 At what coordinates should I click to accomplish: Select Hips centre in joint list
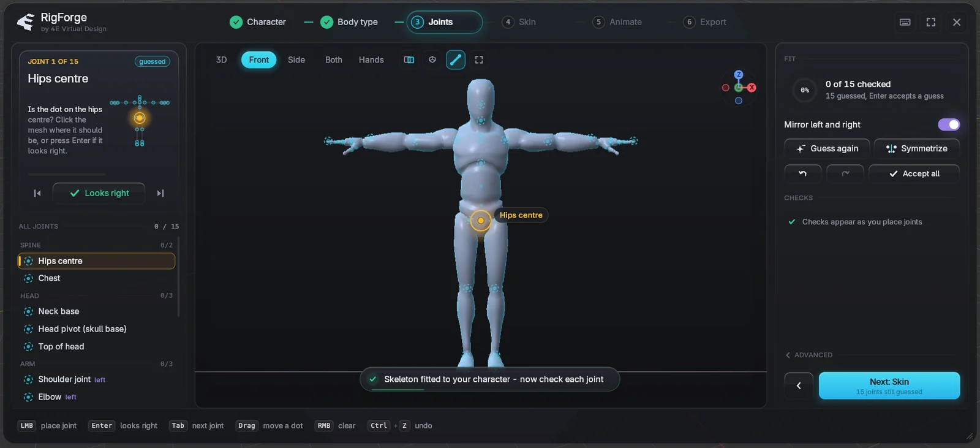[97, 261]
